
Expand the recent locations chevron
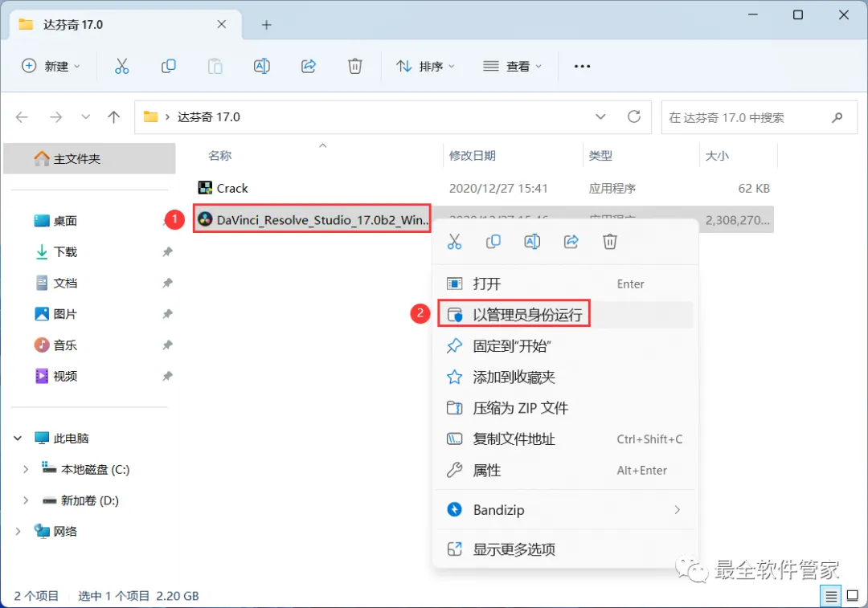[x=85, y=117]
